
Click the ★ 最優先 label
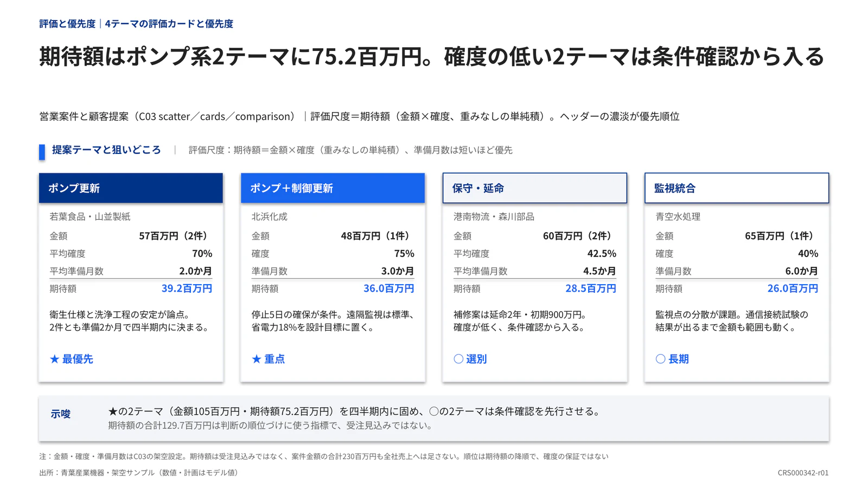72,359
